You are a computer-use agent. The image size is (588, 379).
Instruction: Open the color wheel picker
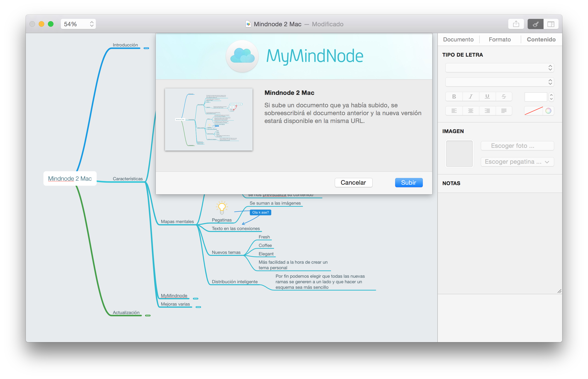(x=548, y=111)
